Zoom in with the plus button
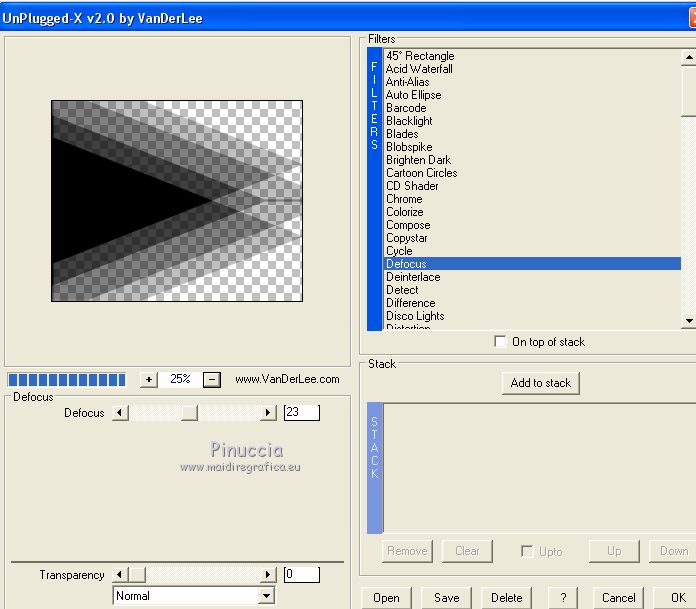Image resolution: width=696 pixels, height=609 pixels. pyautogui.click(x=149, y=380)
